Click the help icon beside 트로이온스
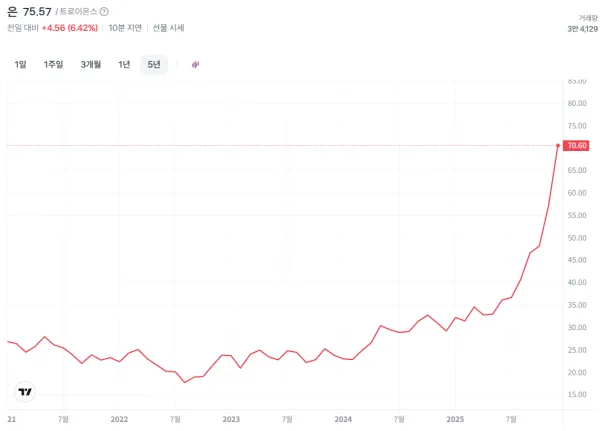600x431 pixels. coord(104,12)
